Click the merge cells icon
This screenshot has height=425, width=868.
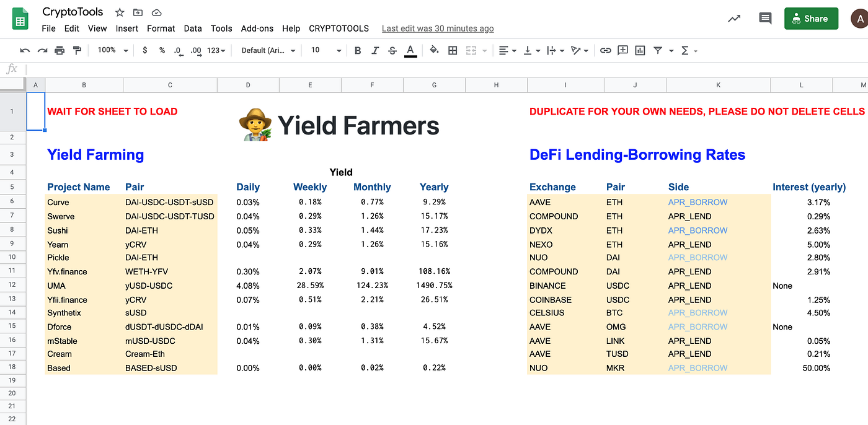pos(471,50)
